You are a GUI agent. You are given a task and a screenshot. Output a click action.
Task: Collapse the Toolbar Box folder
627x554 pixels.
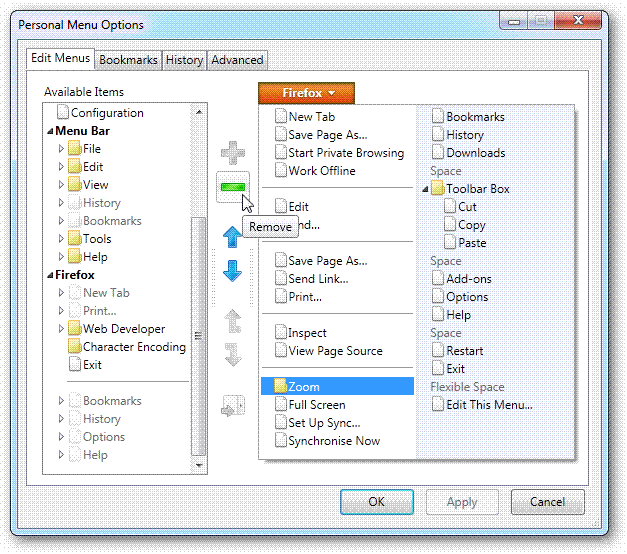(x=425, y=189)
